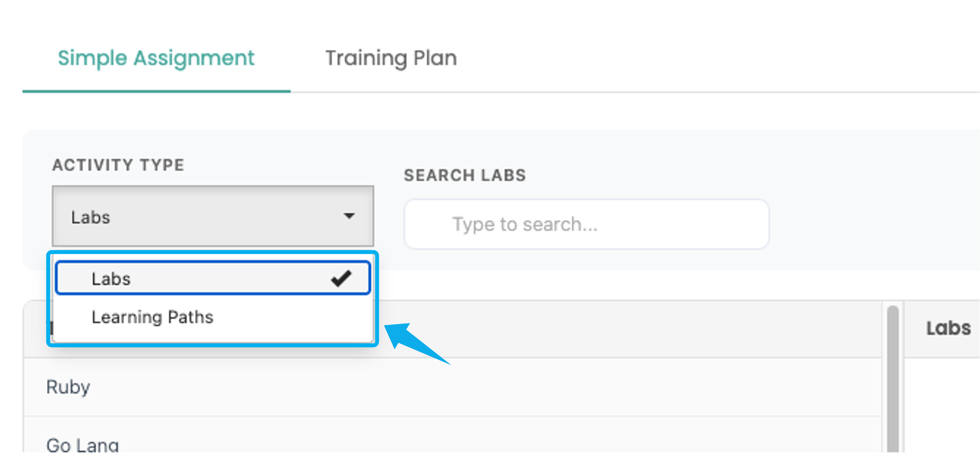Choose Learning Paths from the dropdown list

coord(152,317)
